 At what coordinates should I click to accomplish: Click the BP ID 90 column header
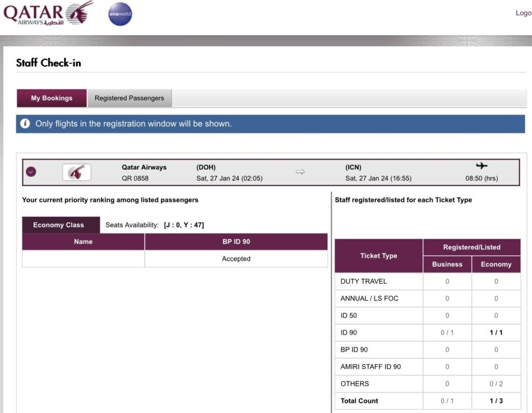click(x=236, y=241)
